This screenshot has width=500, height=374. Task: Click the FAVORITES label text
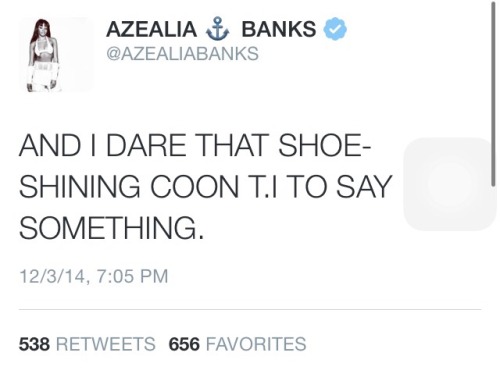pyautogui.click(x=256, y=344)
